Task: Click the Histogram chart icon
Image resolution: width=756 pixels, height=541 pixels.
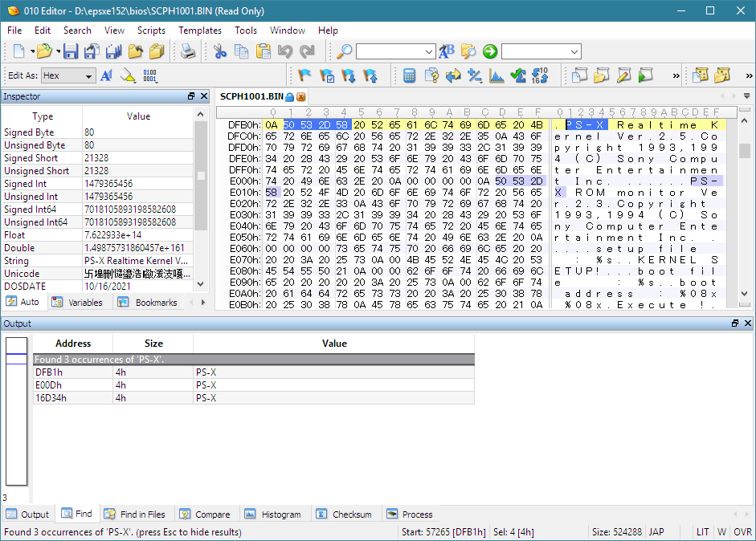Action: 497,75
